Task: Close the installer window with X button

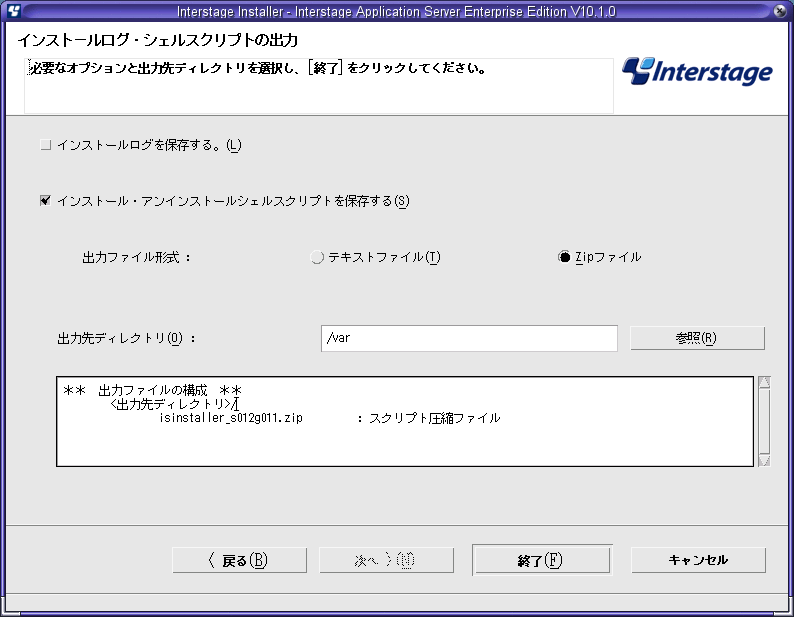Action: pos(780,10)
